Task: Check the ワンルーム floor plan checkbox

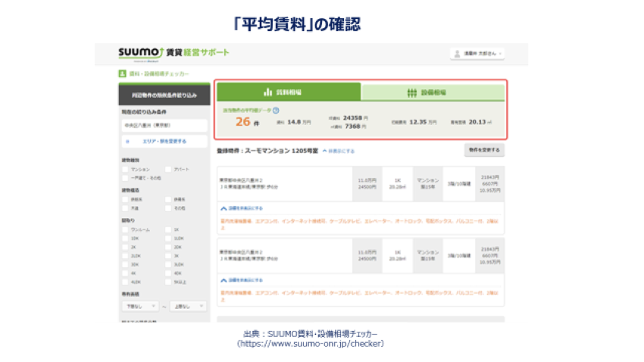Action: coord(124,229)
